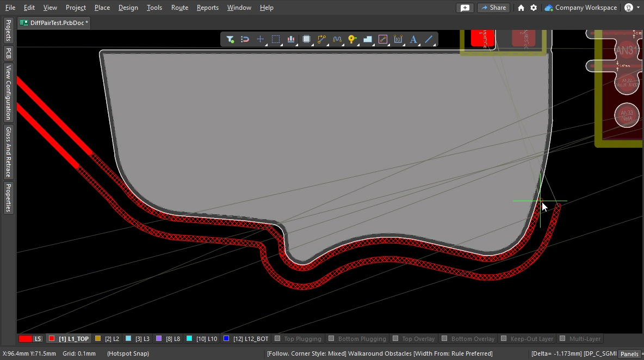
Task: Select the interactive length tuning icon
Action: pos(337,39)
